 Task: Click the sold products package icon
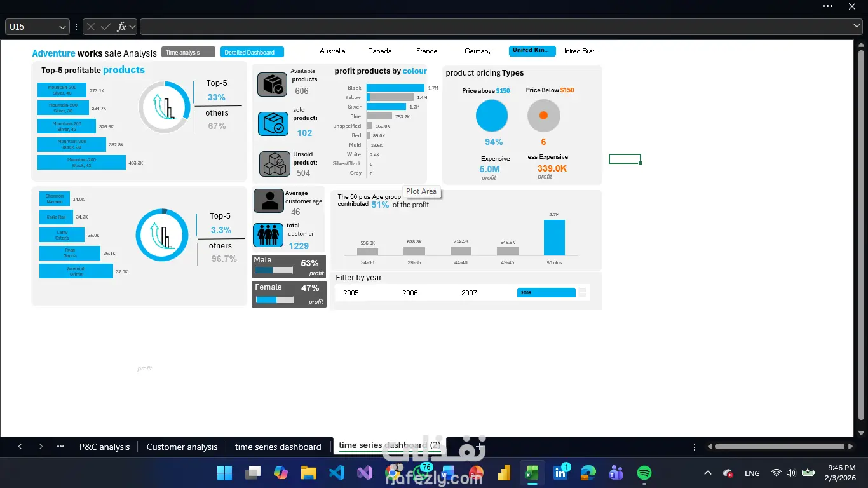tap(273, 124)
